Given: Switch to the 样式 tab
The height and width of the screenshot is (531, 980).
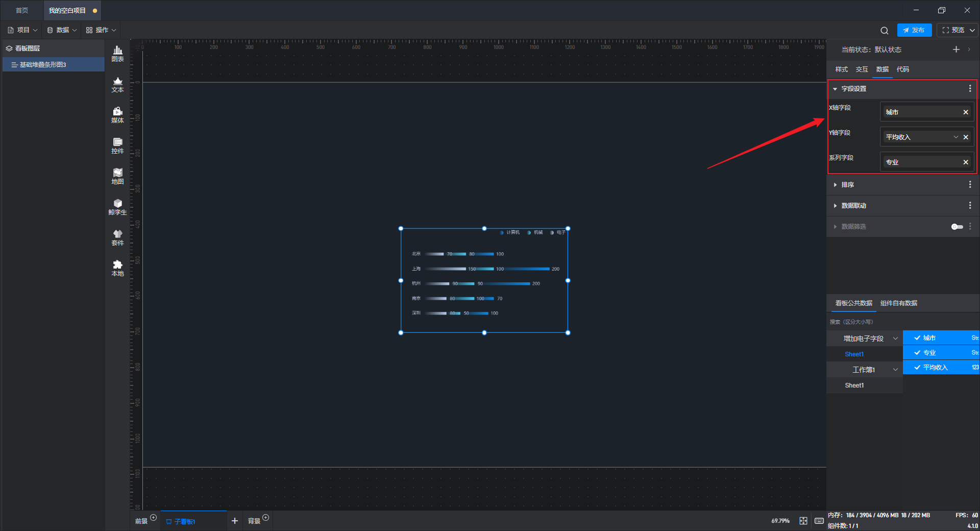Looking at the screenshot, I should coord(842,69).
